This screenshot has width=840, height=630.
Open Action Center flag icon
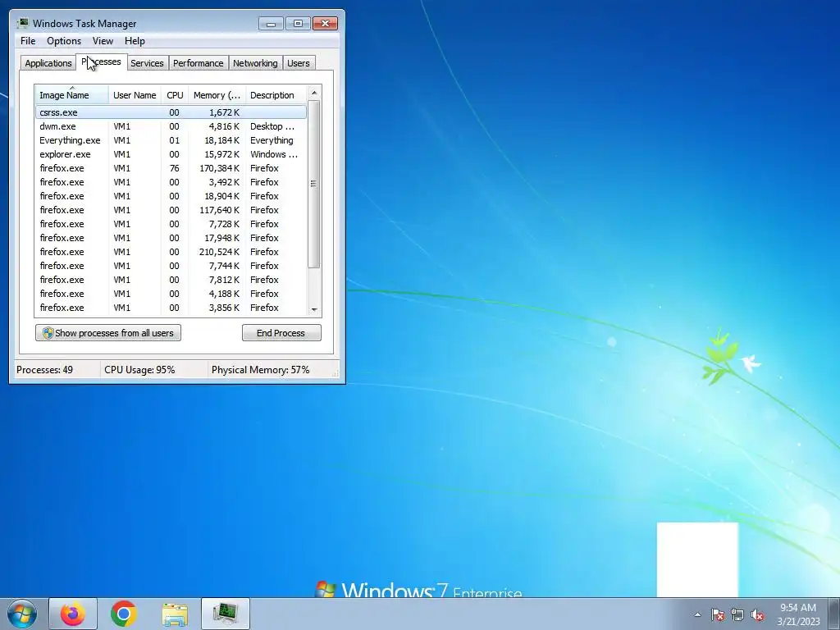(x=717, y=614)
